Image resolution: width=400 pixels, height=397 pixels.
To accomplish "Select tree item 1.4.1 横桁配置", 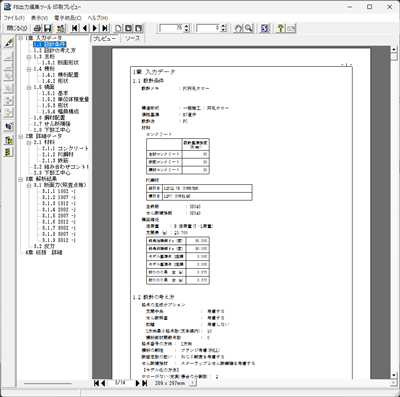I will point(60,75).
